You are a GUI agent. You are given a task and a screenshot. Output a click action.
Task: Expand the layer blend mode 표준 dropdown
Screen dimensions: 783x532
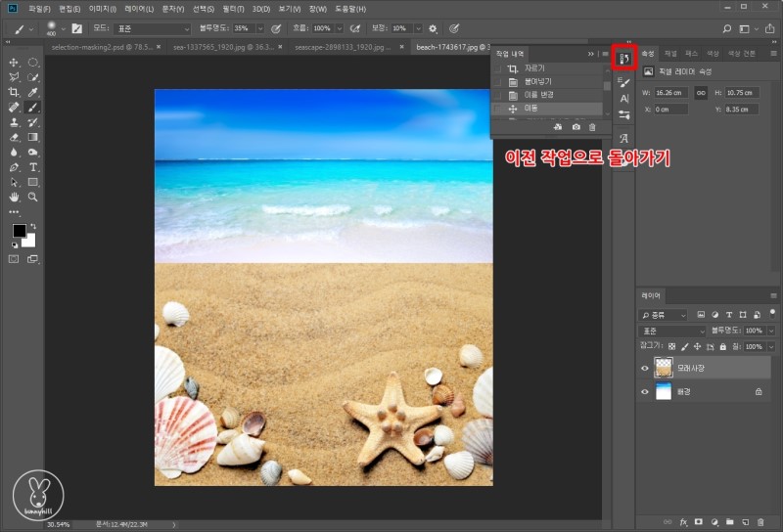coord(671,331)
